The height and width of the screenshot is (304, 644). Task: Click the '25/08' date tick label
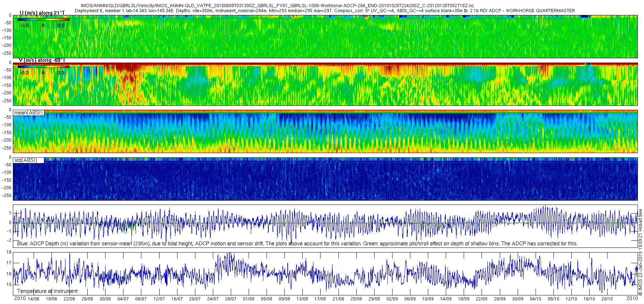point(356,299)
